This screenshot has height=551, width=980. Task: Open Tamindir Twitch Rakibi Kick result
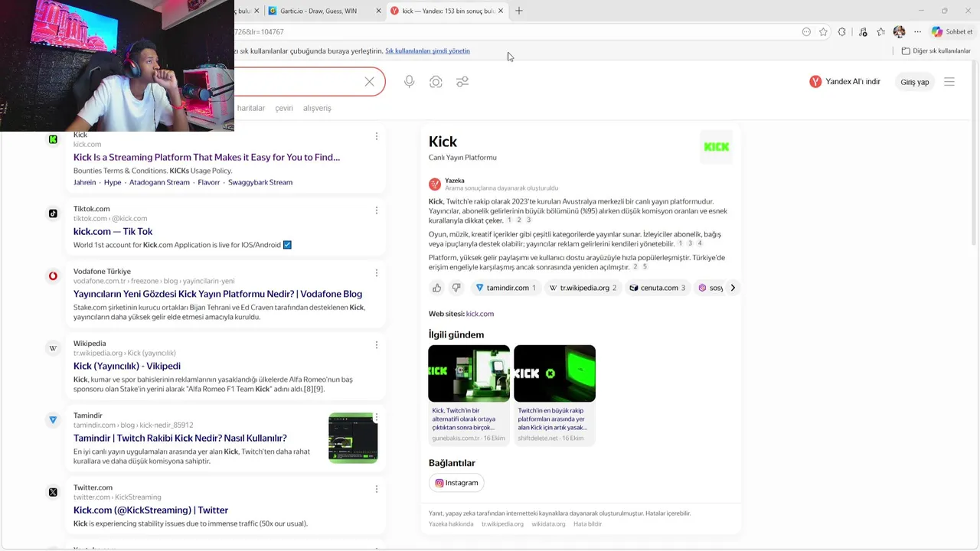click(180, 438)
